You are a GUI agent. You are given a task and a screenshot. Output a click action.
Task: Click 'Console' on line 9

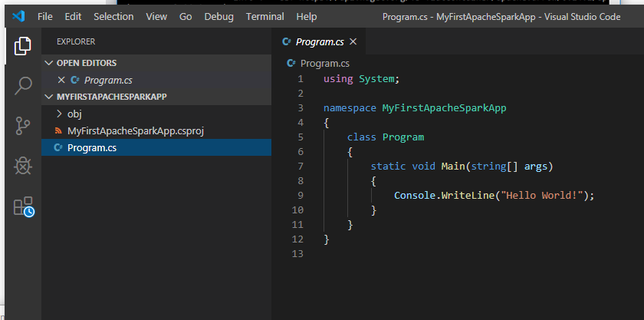click(x=415, y=196)
